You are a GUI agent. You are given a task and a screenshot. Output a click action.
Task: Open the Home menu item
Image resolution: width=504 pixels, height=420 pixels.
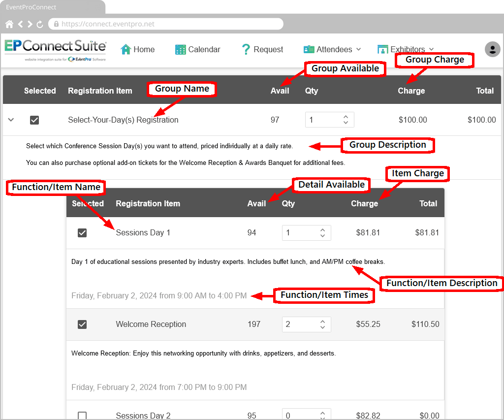(x=138, y=49)
